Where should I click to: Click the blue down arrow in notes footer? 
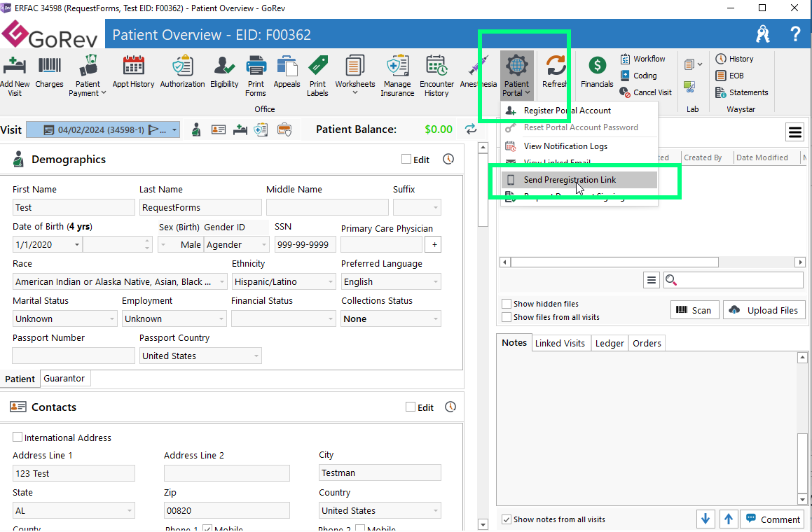coord(706,519)
